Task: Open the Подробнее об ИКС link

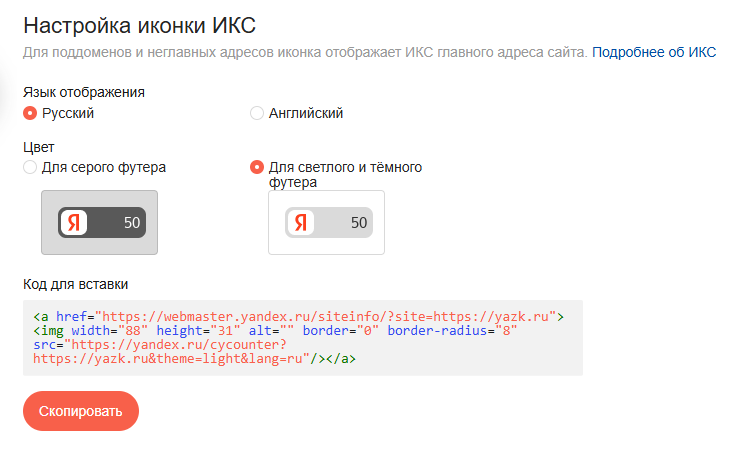Action: tap(654, 52)
